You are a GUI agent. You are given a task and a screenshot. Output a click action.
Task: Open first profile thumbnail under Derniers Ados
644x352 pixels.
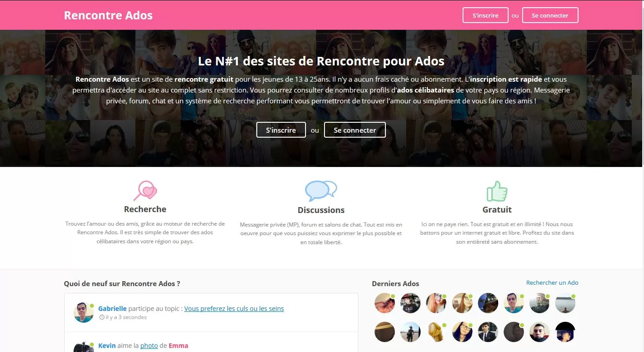[385, 303]
